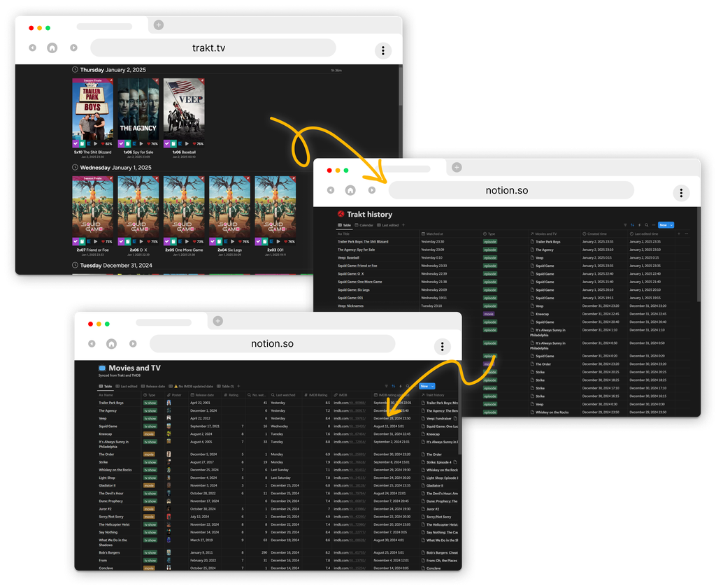Open the 1x06 Spy for Sale episode link
716x588 pixels.
(x=138, y=152)
